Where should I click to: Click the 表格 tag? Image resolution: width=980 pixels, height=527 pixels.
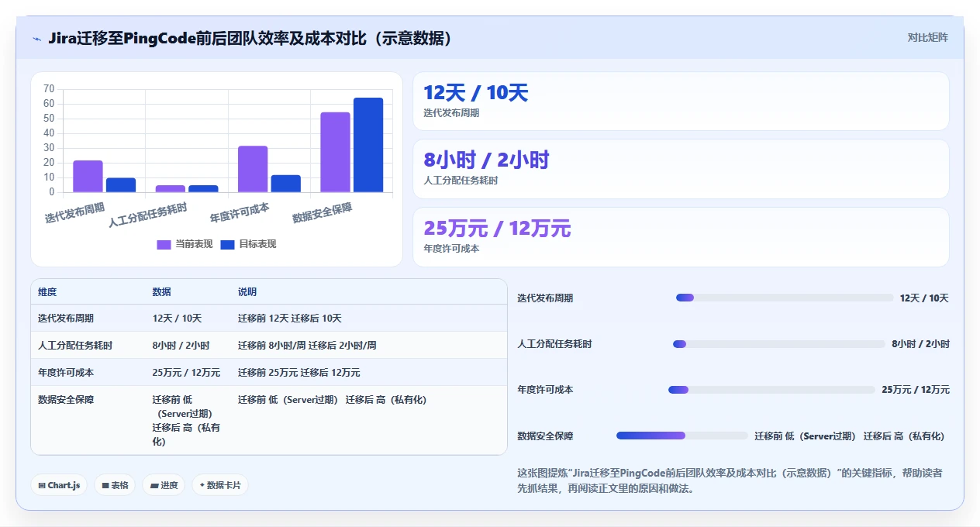[x=115, y=485]
